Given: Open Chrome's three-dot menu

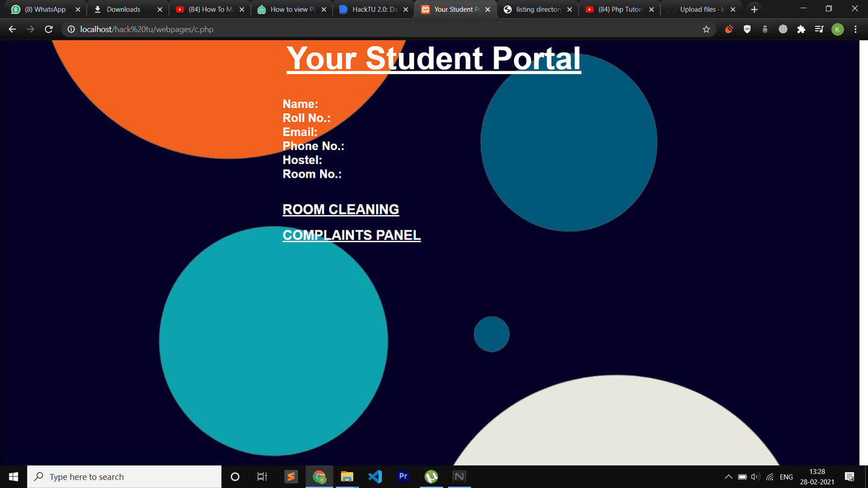Looking at the screenshot, I should [855, 29].
